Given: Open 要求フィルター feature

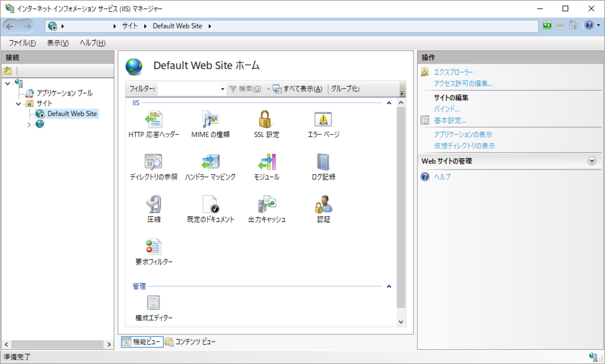Looking at the screenshot, I should click(x=154, y=252).
